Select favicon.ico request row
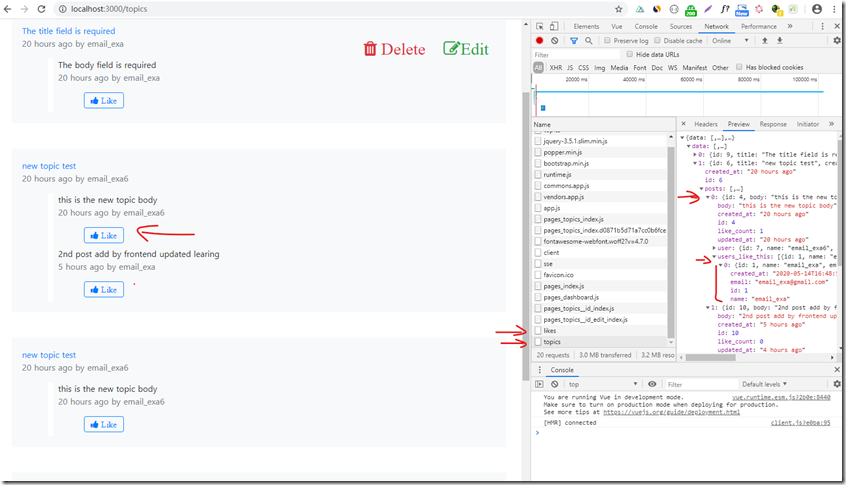846x485 pixels. [600, 275]
